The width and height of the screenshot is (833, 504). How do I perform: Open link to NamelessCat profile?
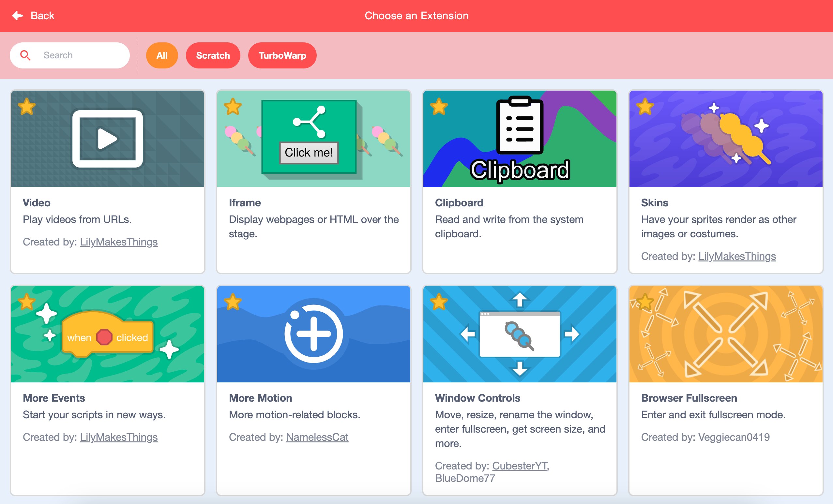(x=318, y=437)
